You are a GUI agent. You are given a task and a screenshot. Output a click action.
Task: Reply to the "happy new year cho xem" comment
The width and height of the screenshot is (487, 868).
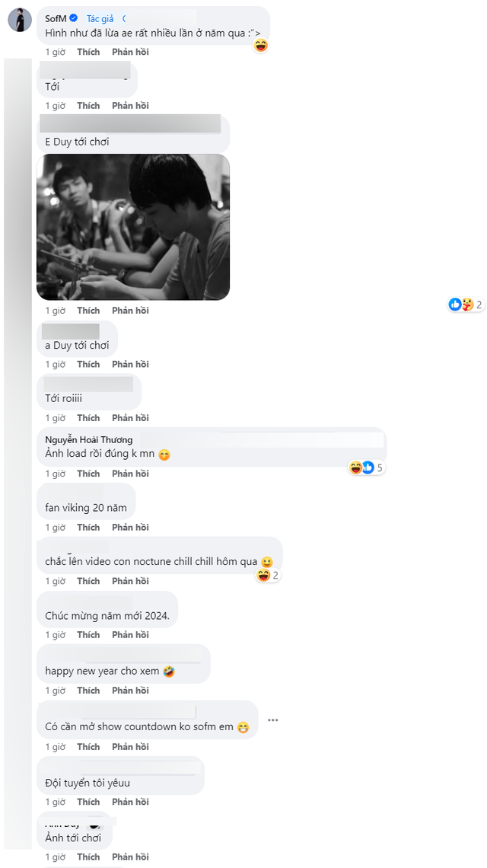pyautogui.click(x=129, y=690)
